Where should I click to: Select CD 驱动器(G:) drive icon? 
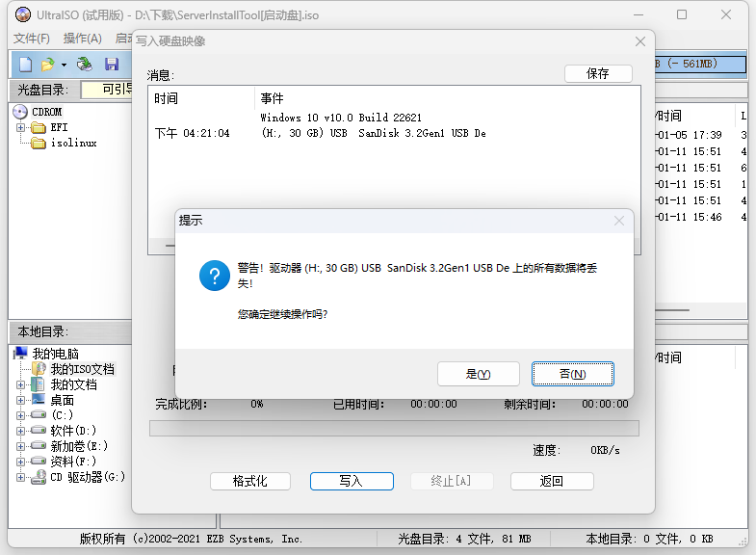pos(39,477)
